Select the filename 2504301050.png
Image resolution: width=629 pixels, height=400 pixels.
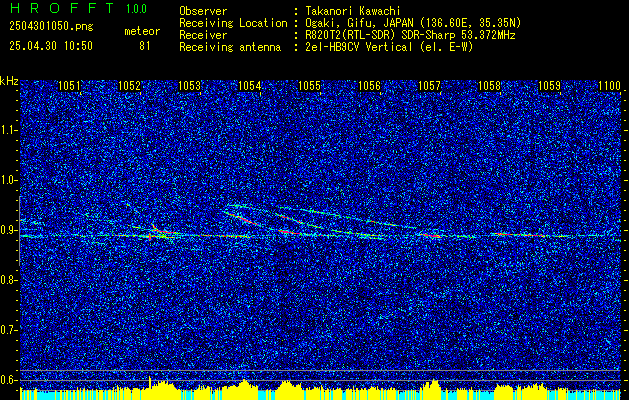(x=51, y=27)
